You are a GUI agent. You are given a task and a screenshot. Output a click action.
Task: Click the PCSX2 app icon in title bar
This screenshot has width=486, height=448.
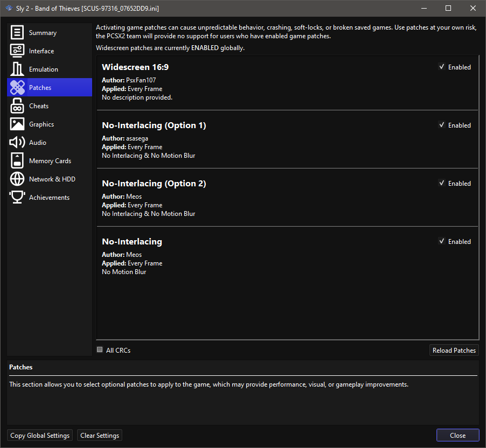(9, 9)
